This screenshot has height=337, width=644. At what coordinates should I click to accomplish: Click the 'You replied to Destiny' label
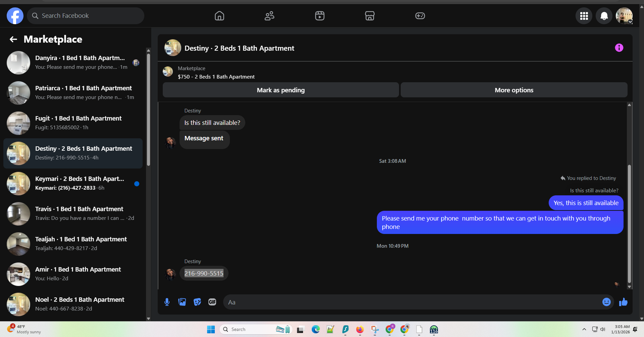[x=588, y=178]
